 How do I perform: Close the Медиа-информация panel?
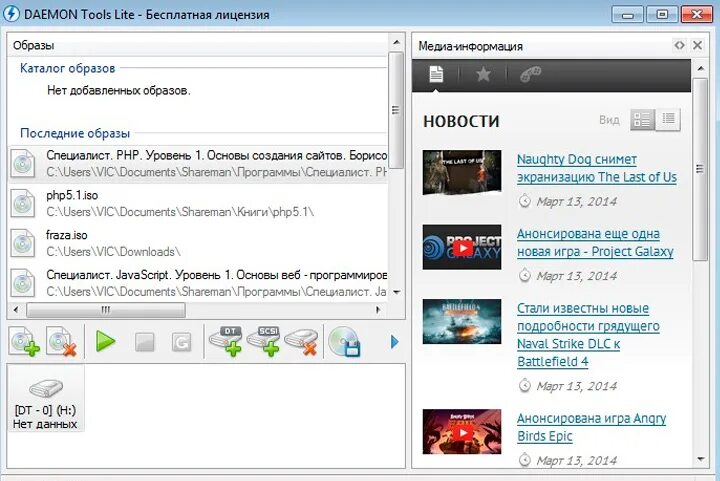698,45
